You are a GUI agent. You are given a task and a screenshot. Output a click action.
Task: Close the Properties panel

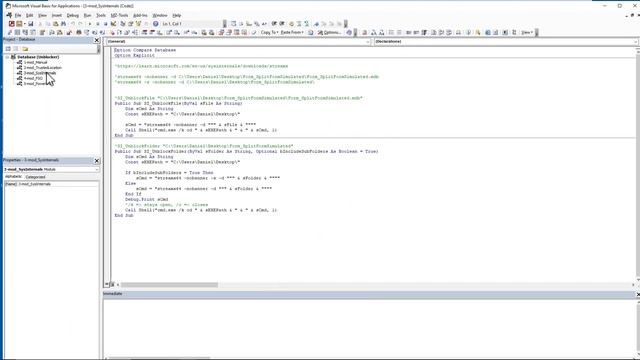click(97, 160)
